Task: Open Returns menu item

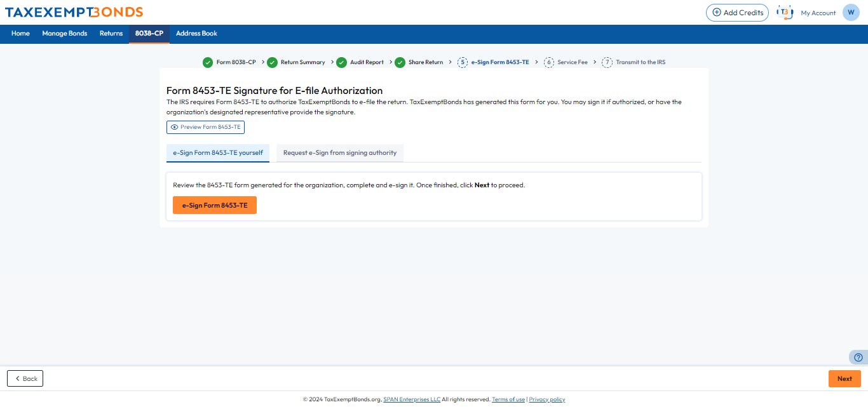Action: click(x=111, y=34)
